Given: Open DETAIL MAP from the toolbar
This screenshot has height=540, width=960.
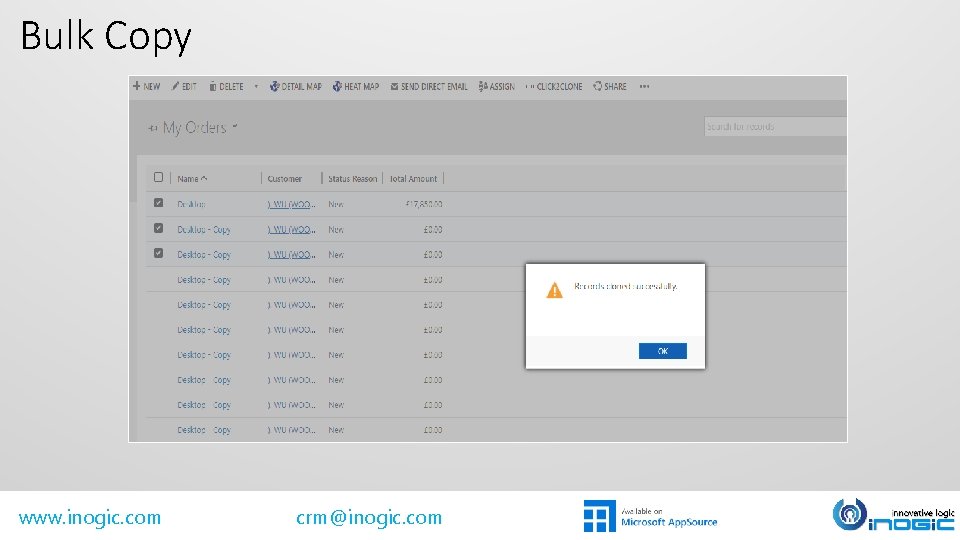Looking at the screenshot, I should click(x=296, y=86).
